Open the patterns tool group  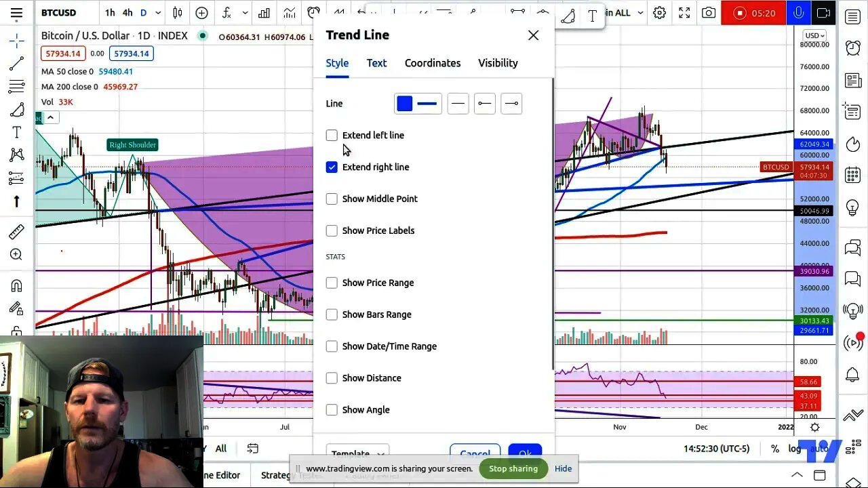coord(17,155)
